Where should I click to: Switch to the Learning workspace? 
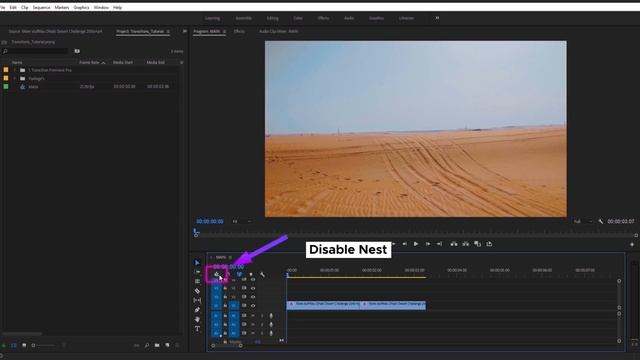(x=212, y=18)
